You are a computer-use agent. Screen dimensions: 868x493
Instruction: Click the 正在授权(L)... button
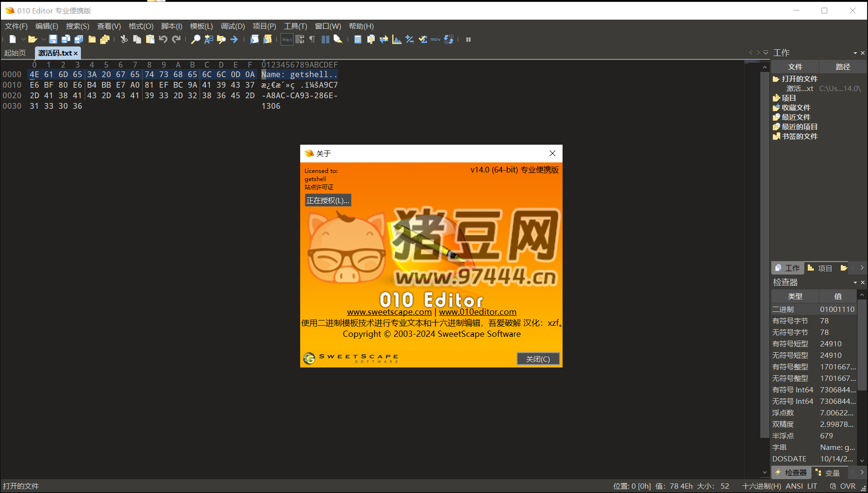[x=328, y=200]
